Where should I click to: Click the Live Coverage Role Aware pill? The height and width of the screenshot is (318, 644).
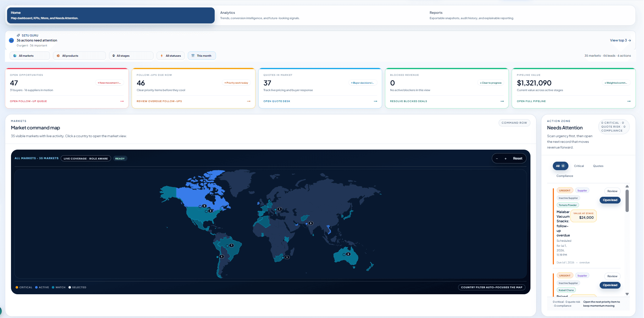pyautogui.click(x=86, y=158)
